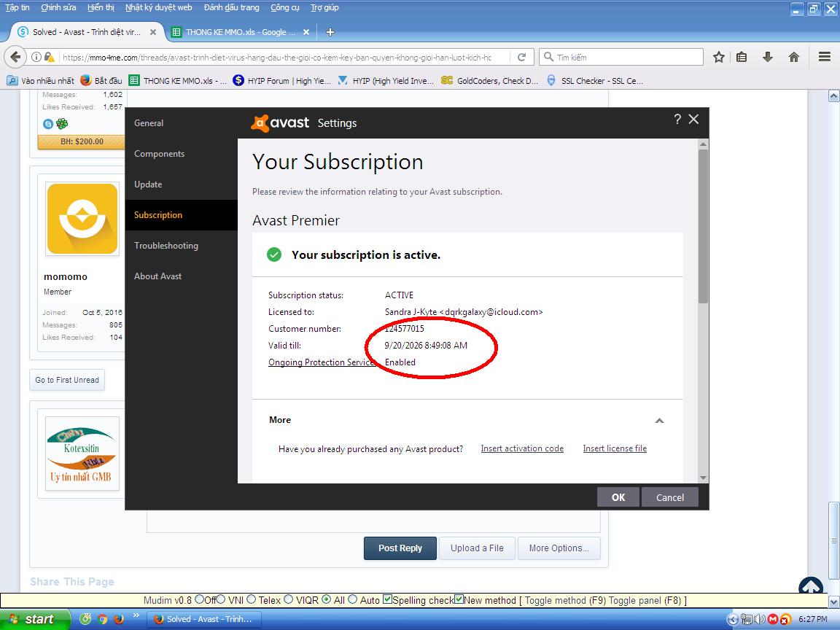The height and width of the screenshot is (630, 840).
Task: Select the All input method radio
Action: [x=326, y=599]
